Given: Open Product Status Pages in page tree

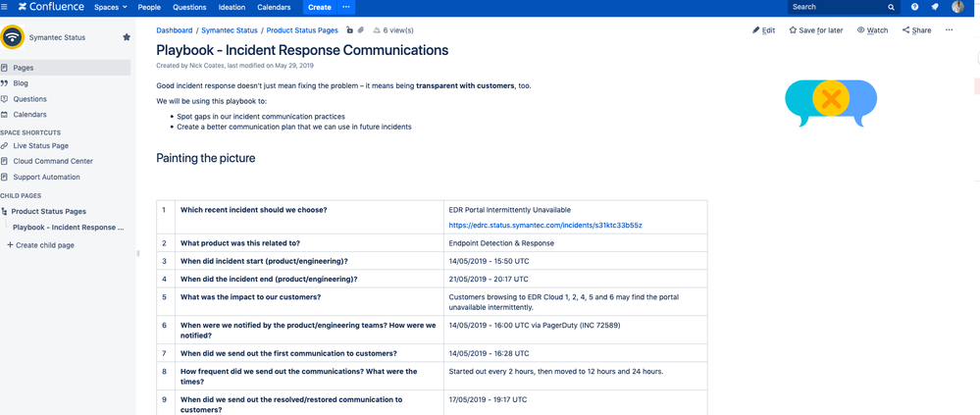Looking at the screenshot, I should [x=49, y=211].
